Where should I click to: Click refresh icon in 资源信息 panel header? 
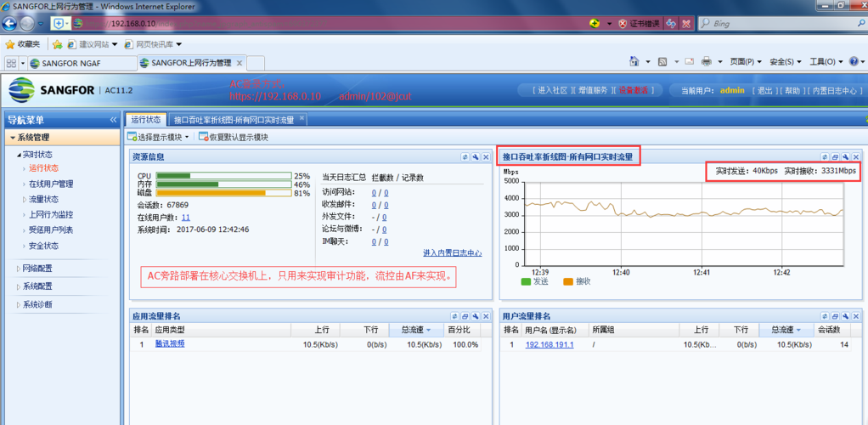click(465, 157)
